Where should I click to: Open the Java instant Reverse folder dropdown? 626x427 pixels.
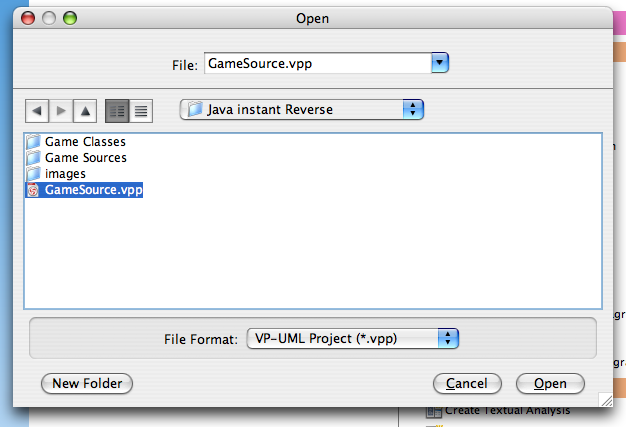[x=302, y=109]
